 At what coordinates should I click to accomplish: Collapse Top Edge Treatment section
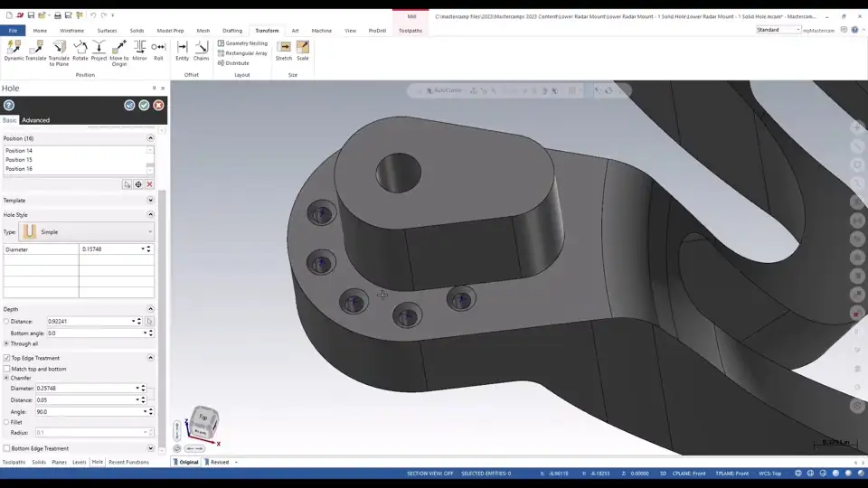pyautogui.click(x=151, y=358)
